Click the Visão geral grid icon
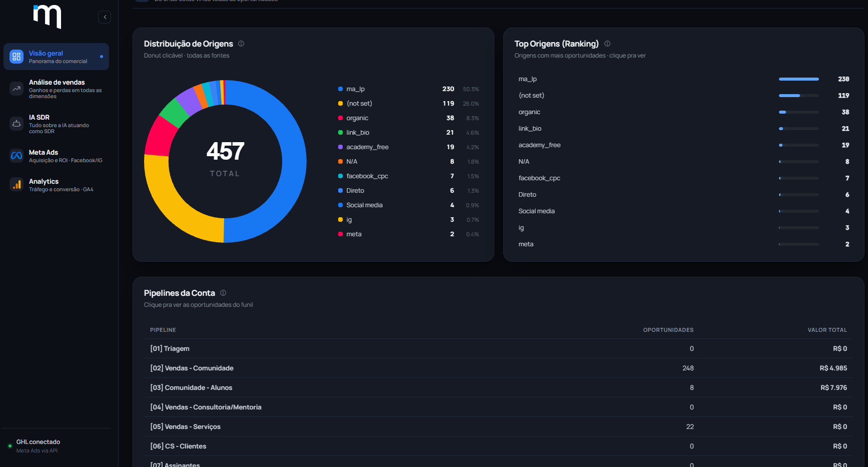This screenshot has height=467, width=868. pos(17,57)
